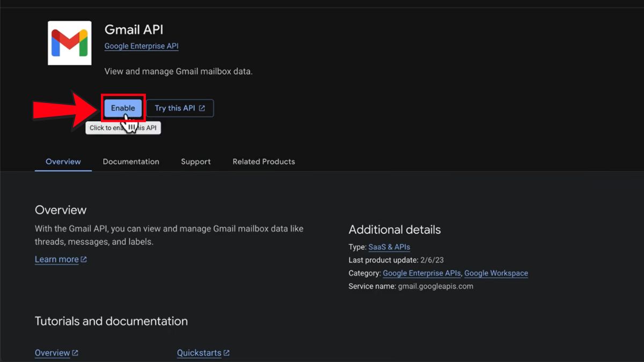Open Google Enterprise APIs category link
Image resolution: width=644 pixels, height=362 pixels.
point(421,273)
